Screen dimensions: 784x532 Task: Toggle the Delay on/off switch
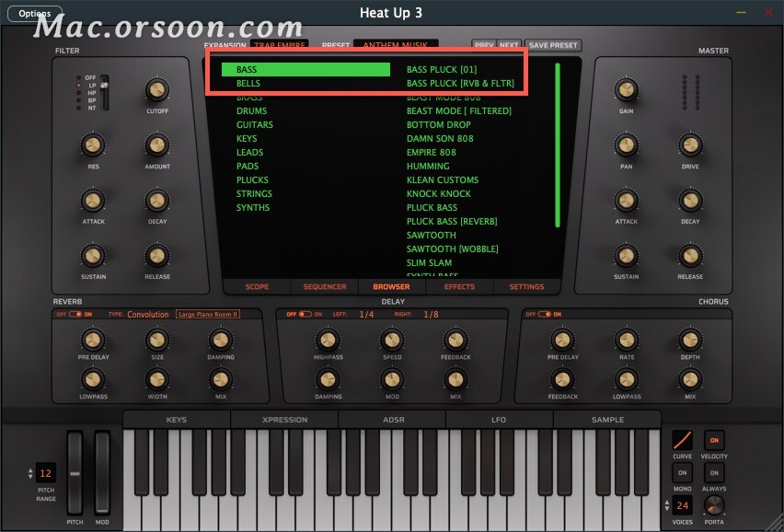click(x=305, y=314)
